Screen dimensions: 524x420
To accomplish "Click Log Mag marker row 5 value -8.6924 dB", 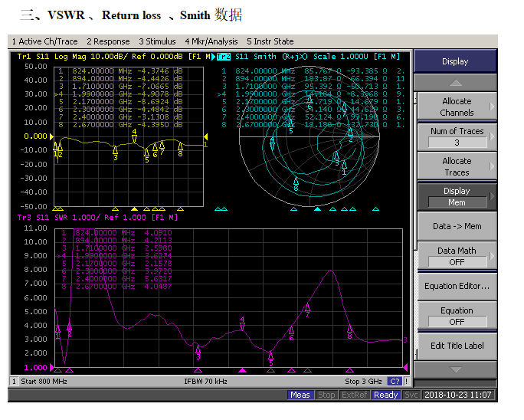I will pyautogui.click(x=160, y=102).
